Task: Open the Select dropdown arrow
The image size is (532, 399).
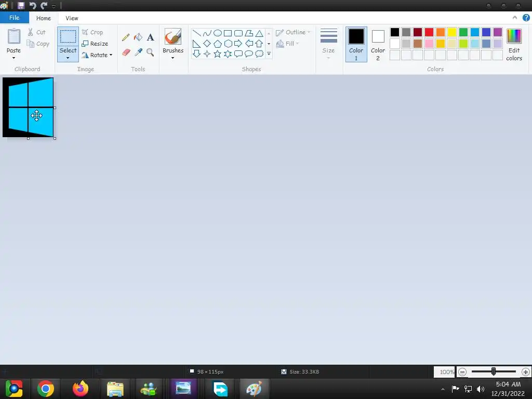Action: pyautogui.click(x=68, y=58)
